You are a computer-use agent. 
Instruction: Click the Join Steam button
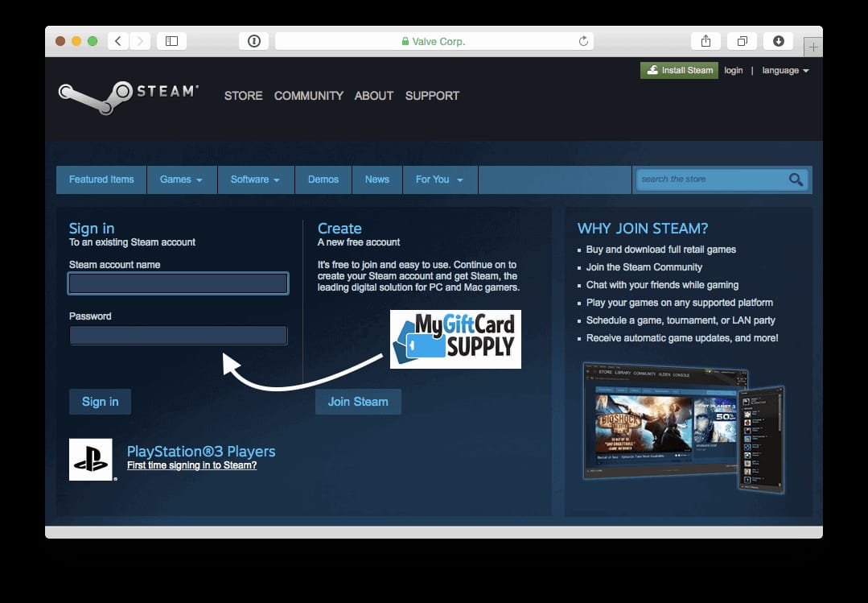357,401
